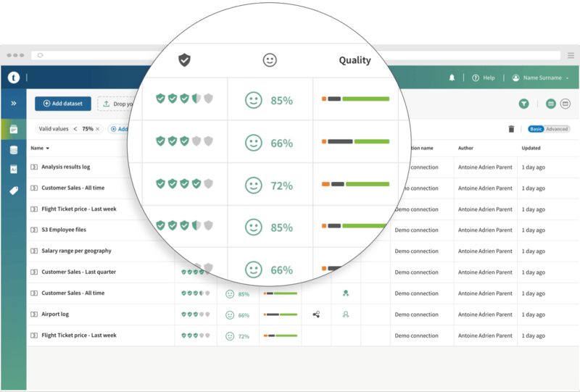The height and width of the screenshot is (392, 580).
Task: Open the browser hamburger menu
Action: tap(571, 55)
